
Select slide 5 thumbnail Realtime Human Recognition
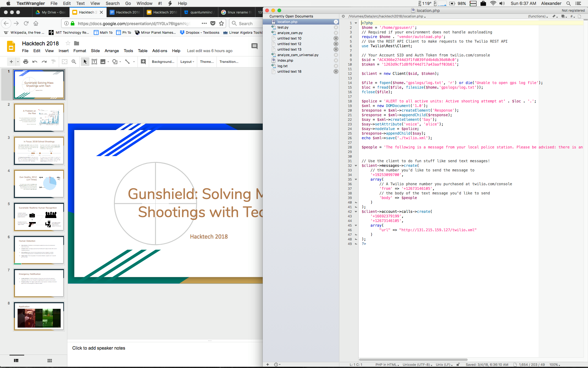point(39,217)
